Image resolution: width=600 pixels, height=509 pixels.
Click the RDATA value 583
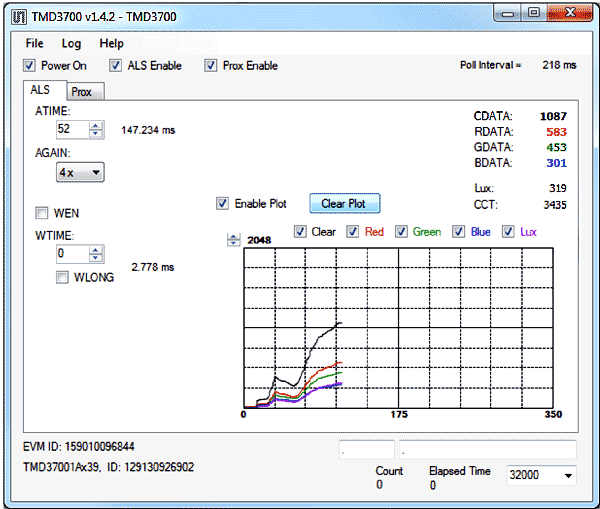[556, 132]
